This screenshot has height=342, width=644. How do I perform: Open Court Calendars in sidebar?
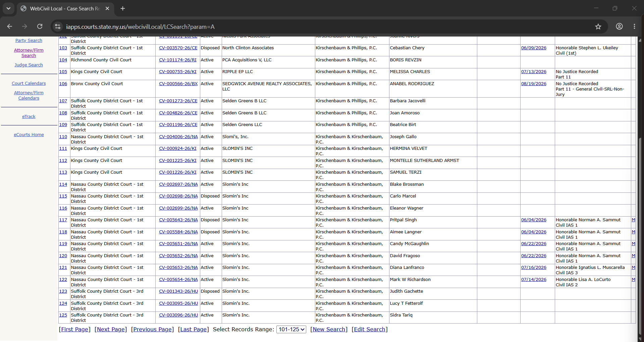[29, 83]
